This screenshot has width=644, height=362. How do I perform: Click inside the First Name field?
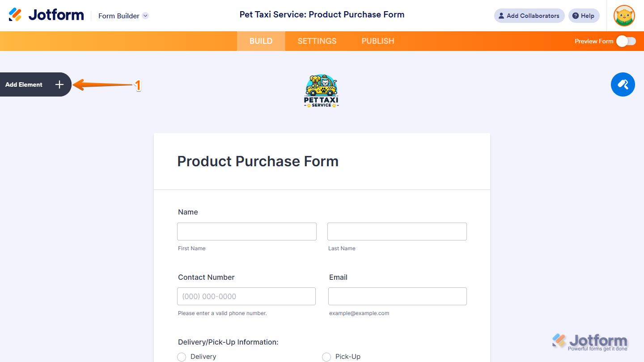[x=246, y=232]
